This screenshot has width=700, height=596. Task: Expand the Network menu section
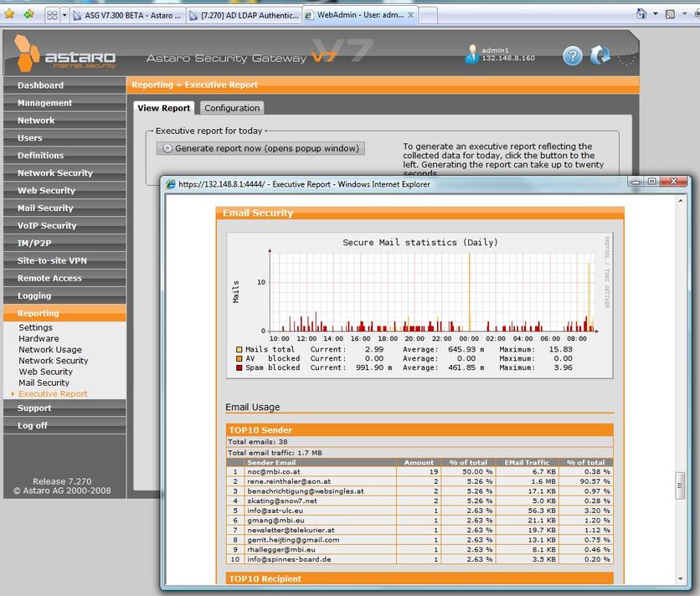tap(64, 120)
